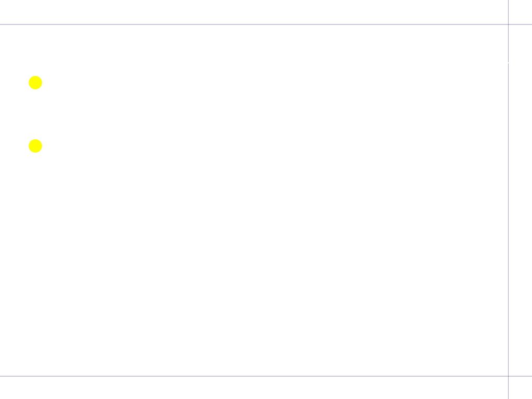Click empty text area beside upper yellow bullet
The image size is (532, 399).
tap(271, 83)
